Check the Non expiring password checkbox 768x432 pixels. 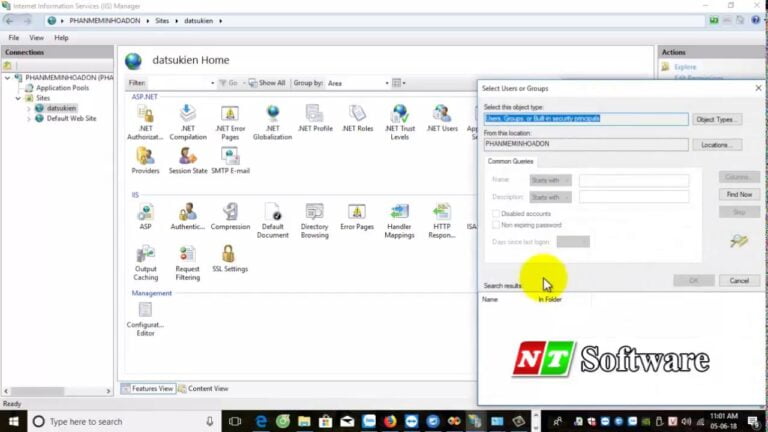click(x=496, y=225)
